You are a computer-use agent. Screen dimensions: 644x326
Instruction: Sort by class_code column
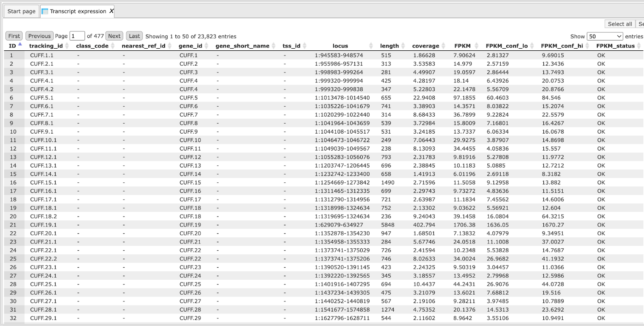coord(92,46)
